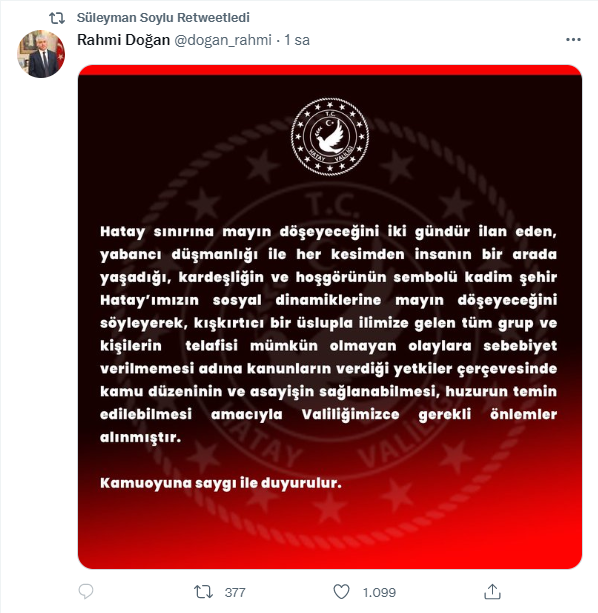598x613 pixels.
Task: Retweet the post using the retweet icon
Action: tap(203, 592)
